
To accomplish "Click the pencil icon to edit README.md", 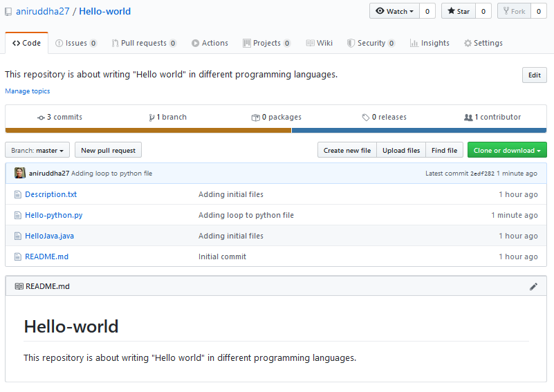I will tap(533, 286).
